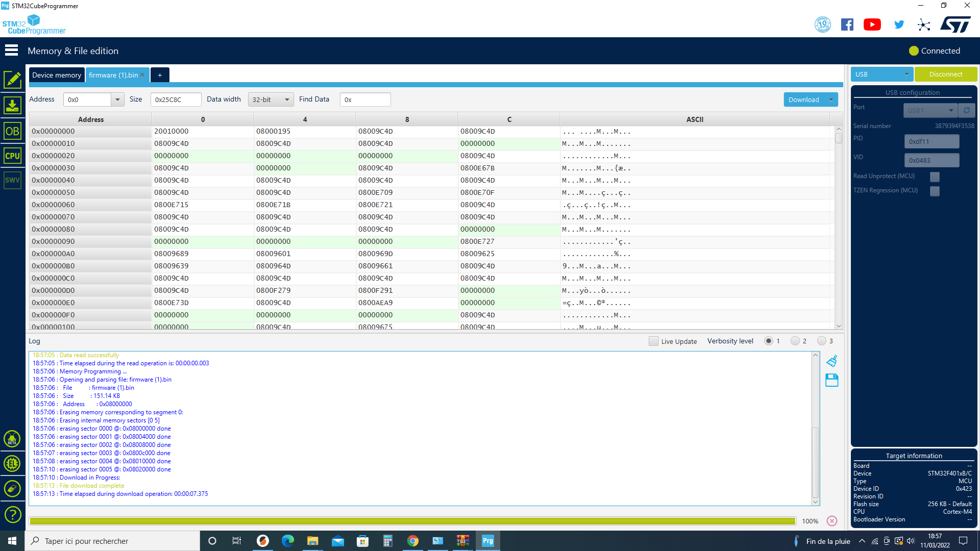The height and width of the screenshot is (551, 980).
Task: Click the Find Data input field
Action: point(365,99)
